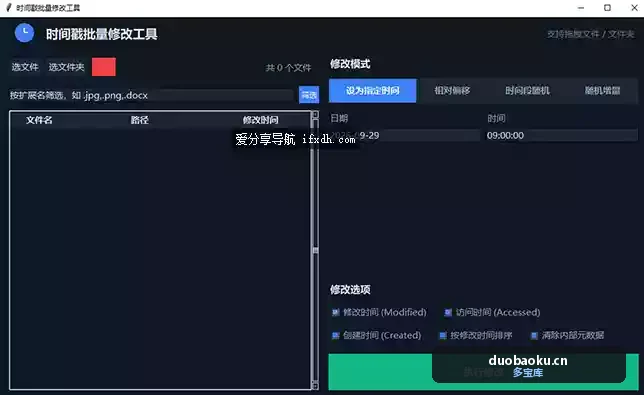Switch to the 时间段随机 mode tab
The width and height of the screenshot is (644, 395).
click(x=527, y=91)
